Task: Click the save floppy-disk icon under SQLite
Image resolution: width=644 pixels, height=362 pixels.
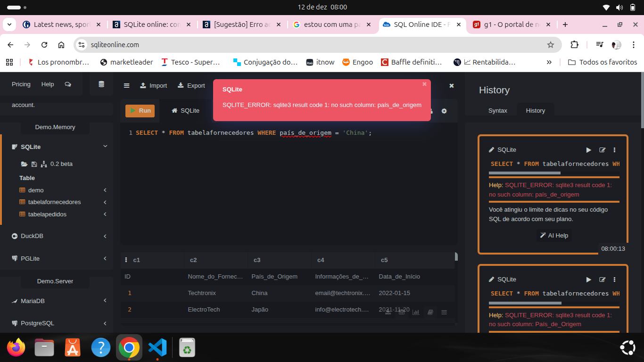Action: click(x=34, y=164)
